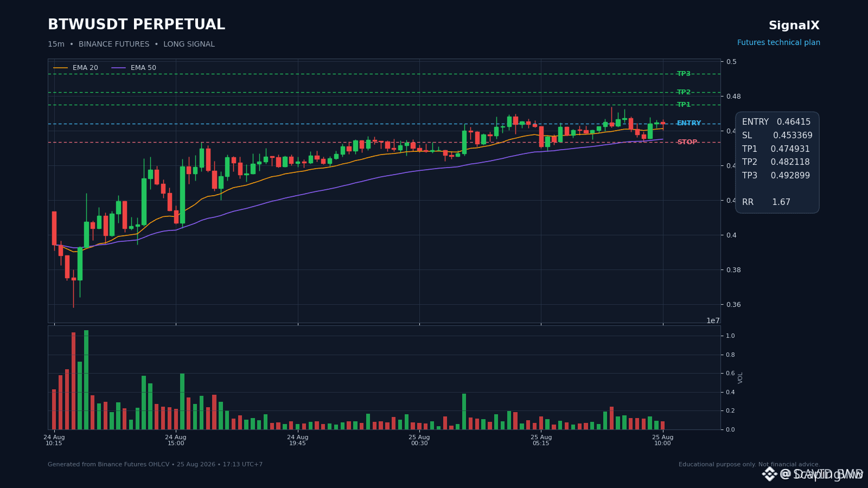Click the "24 Aug 15:00" time axis label

click(176, 440)
